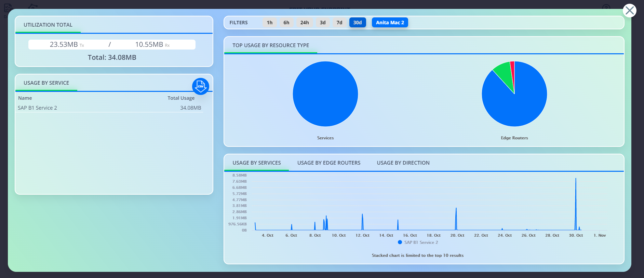Select the 3d time filter
Image resolution: width=644 pixels, height=278 pixels.
click(323, 23)
